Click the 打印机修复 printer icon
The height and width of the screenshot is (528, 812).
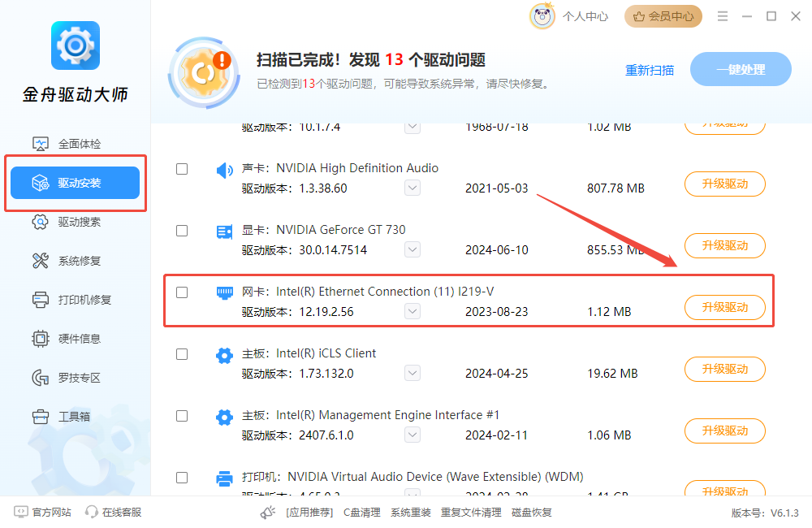[41, 300]
